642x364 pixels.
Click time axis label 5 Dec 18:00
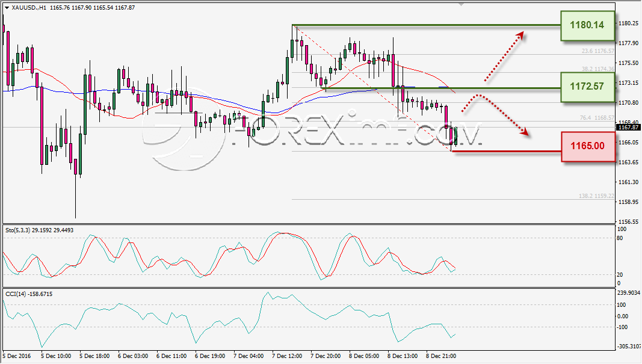[x=94, y=356]
